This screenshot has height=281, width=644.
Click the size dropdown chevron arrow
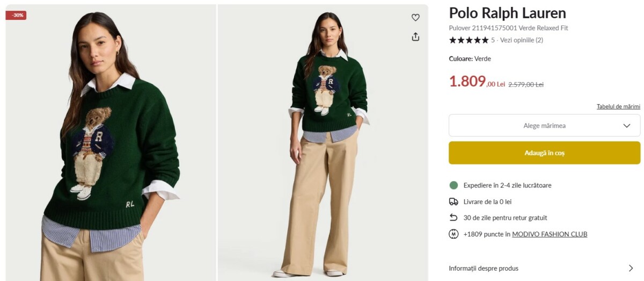tap(626, 126)
